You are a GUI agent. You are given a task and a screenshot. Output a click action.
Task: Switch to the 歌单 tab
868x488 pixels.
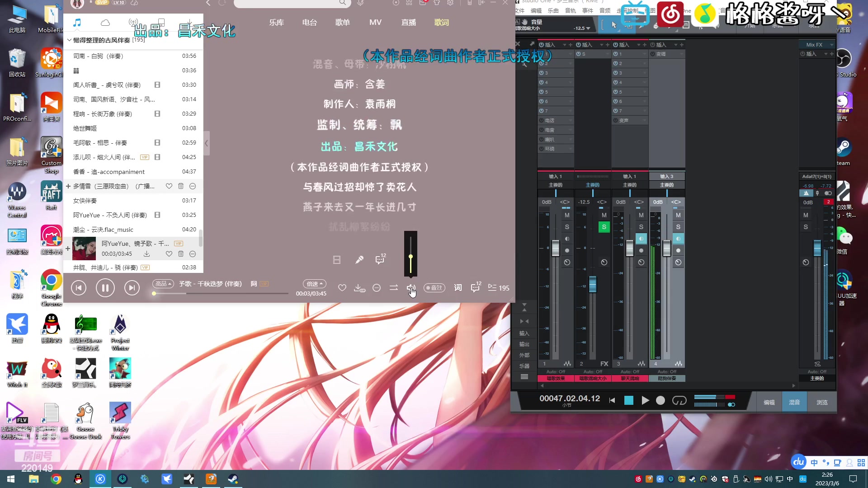343,22
